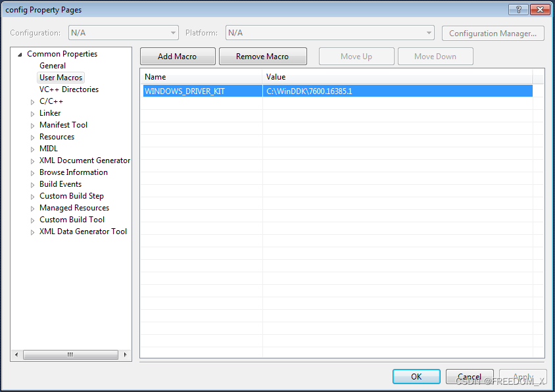Viewport: 555px width, 392px height.
Task: Open the Manifest Tool settings
Action: click(63, 124)
